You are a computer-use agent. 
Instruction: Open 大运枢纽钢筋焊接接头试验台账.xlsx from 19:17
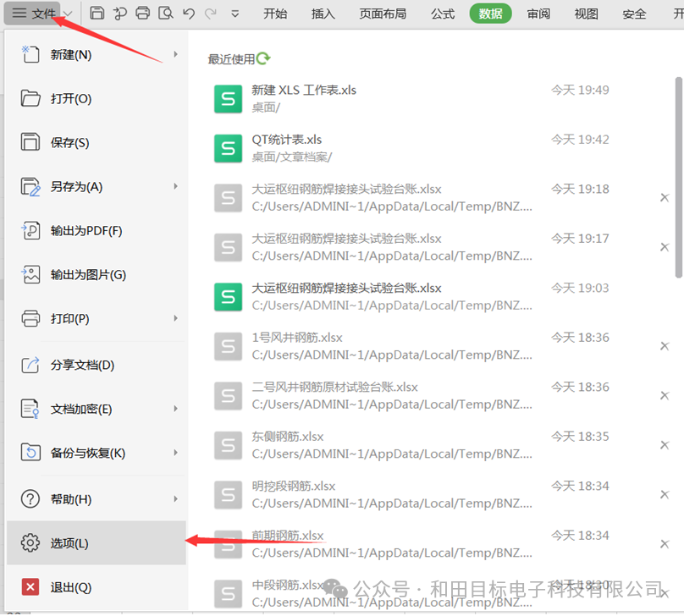440,248
